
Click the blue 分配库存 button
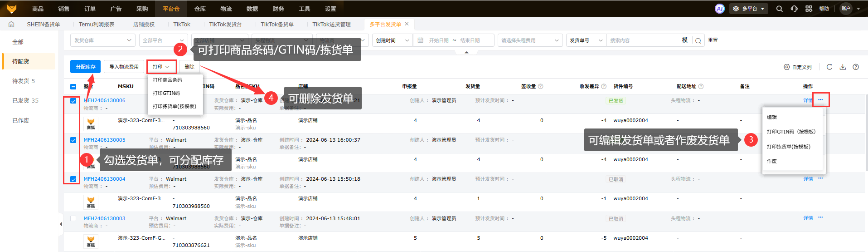[x=85, y=67]
